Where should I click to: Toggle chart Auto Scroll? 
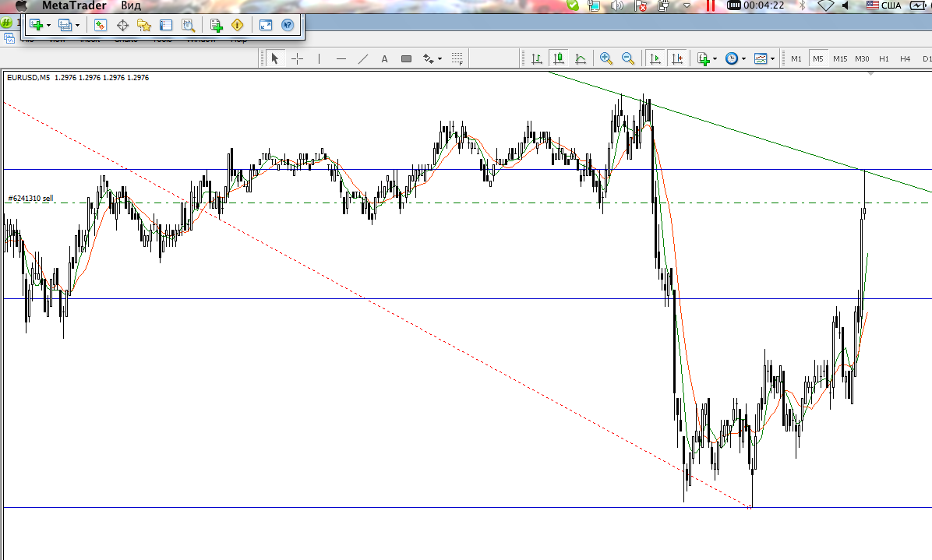click(x=655, y=58)
